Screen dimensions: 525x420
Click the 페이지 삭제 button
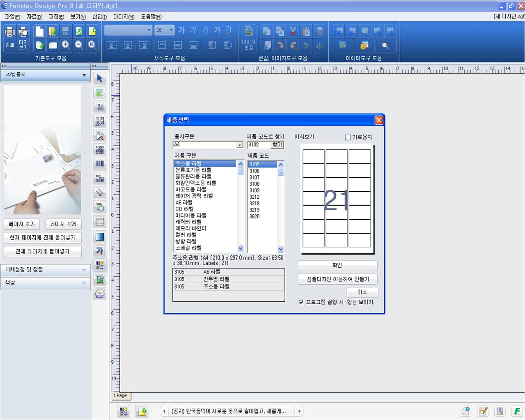pyautogui.click(x=63, y=224)
